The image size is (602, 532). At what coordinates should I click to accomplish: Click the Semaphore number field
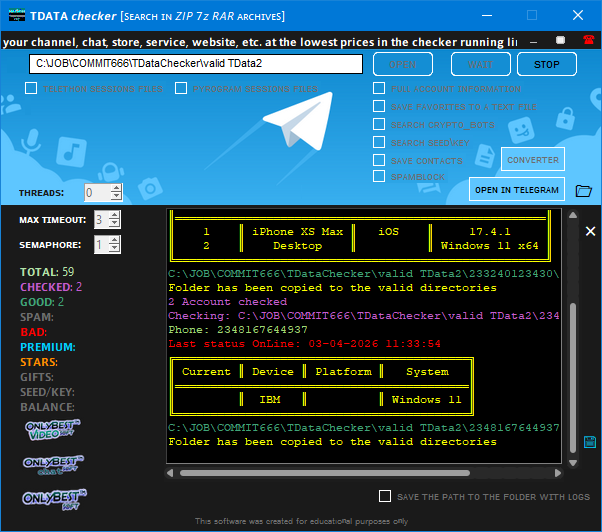tap(101, 245)
